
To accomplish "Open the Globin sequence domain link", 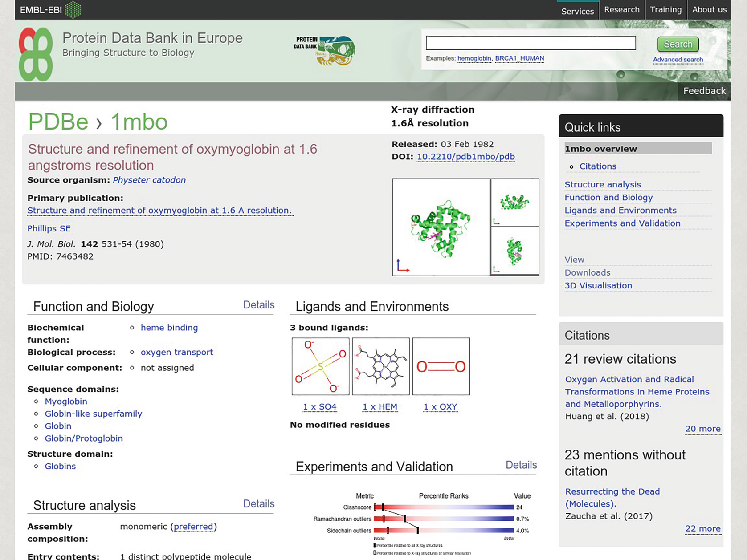I will [58, 426].
